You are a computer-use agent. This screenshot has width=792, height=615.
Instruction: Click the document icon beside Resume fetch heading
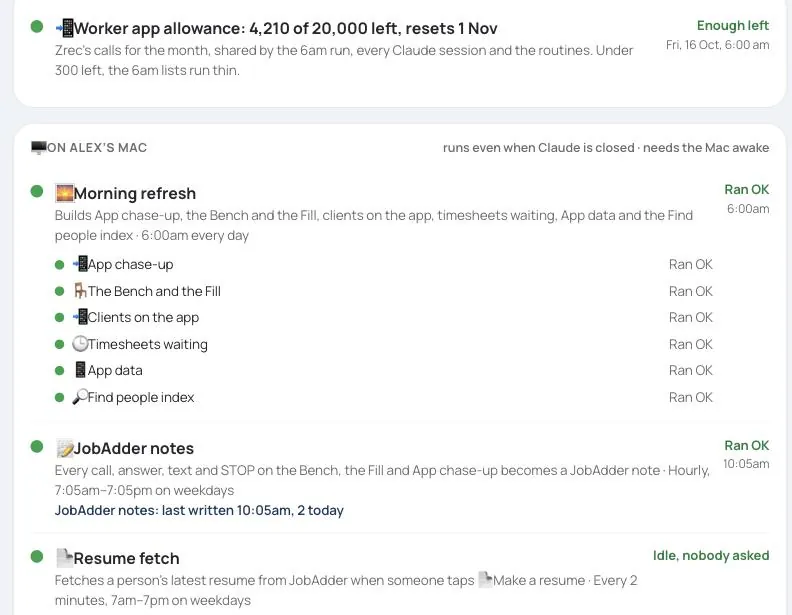[64, 558]
